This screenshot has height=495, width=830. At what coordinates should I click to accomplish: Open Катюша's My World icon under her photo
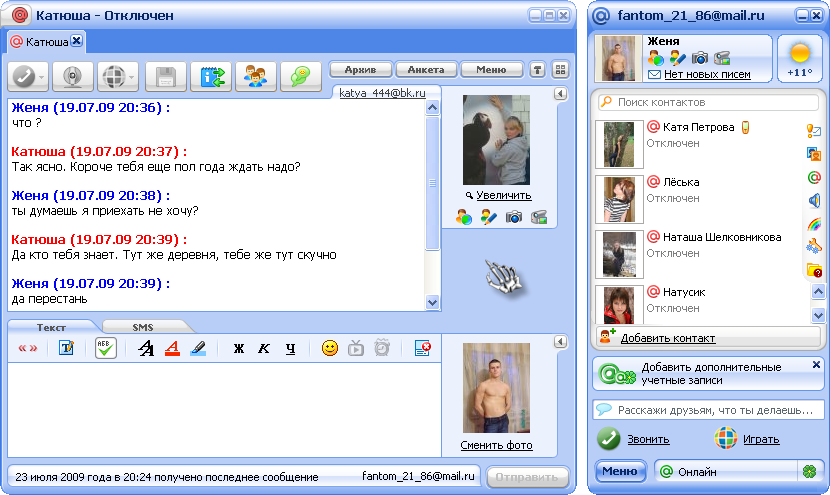pos(464,217)
